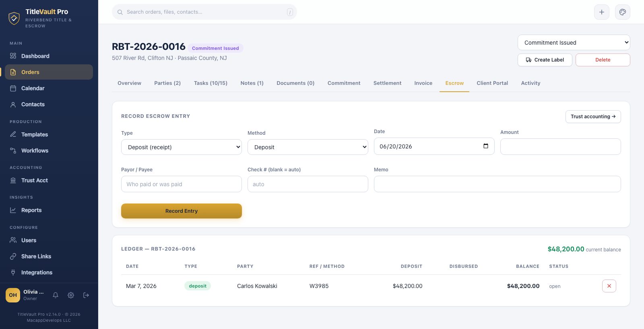Click the log out icon
This screenshot has width=644, height=329.
click(86, 295)
